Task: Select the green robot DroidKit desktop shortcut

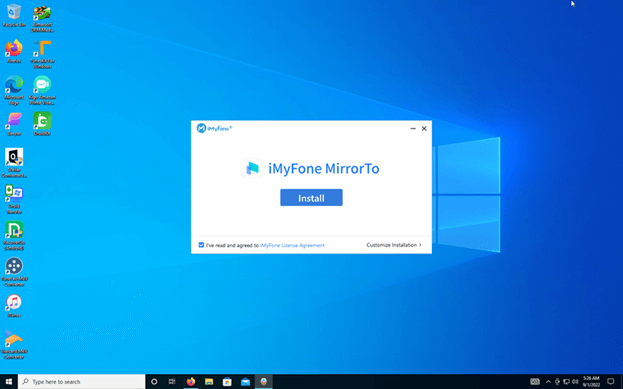Action: (42, 124)
